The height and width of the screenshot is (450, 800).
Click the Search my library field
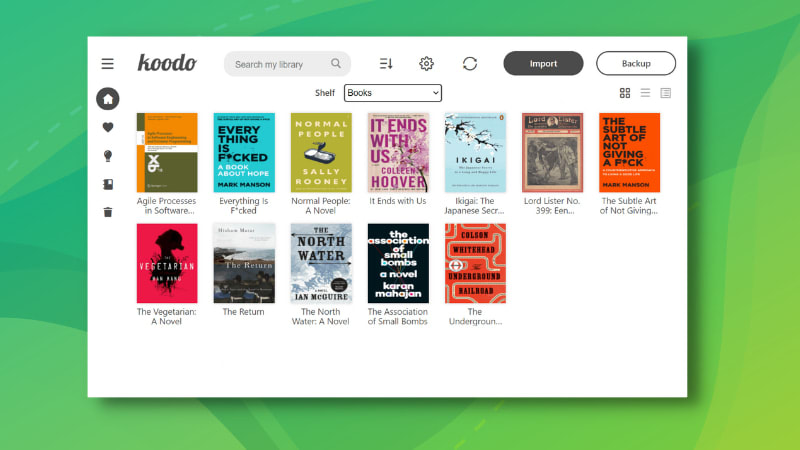point(282,64)
